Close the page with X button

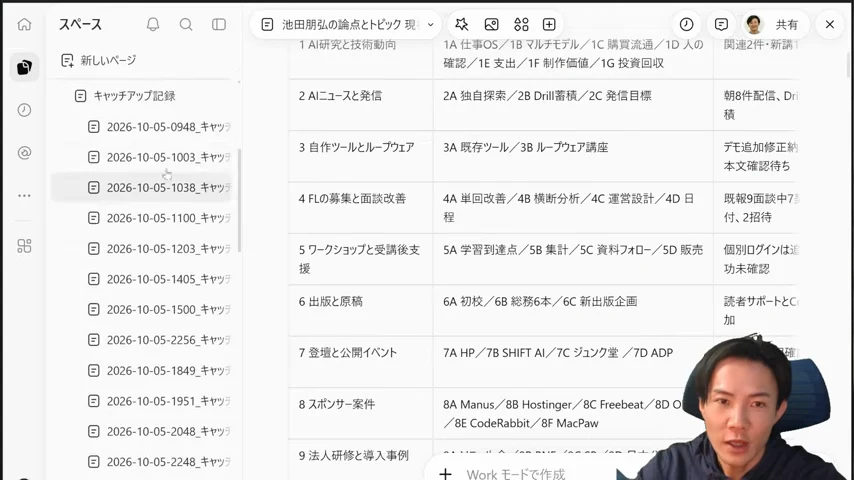pos(829,25)
